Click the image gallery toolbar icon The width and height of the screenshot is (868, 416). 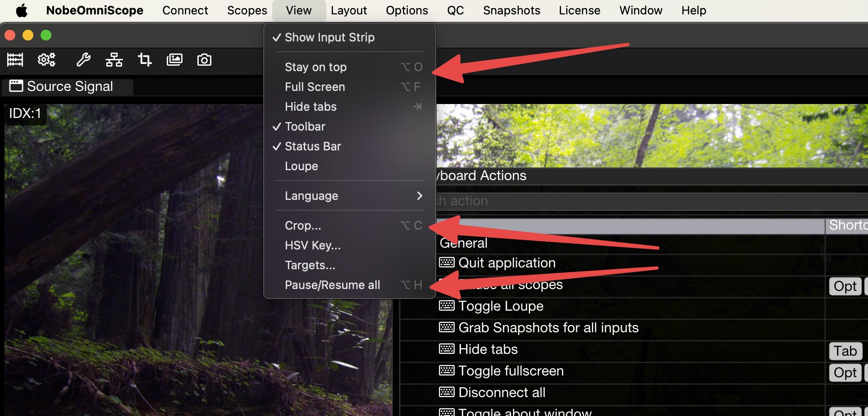pyautogui.click(x=174, y=59)
